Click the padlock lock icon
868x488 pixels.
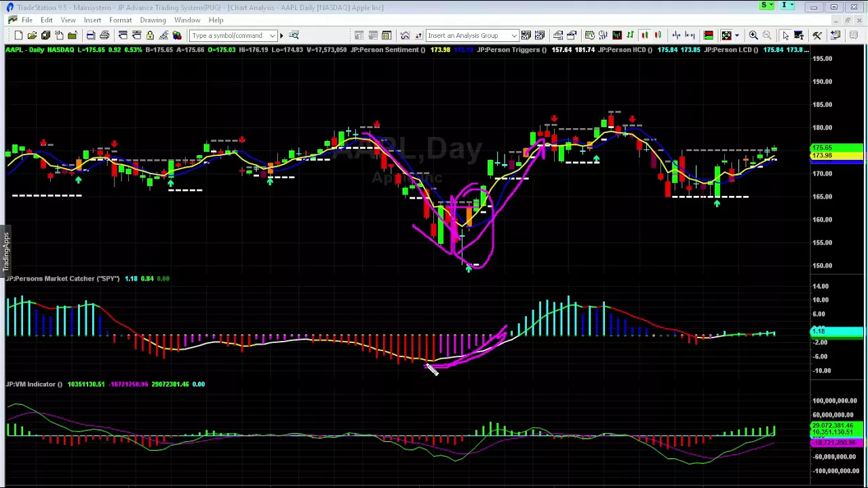[150, 35]
